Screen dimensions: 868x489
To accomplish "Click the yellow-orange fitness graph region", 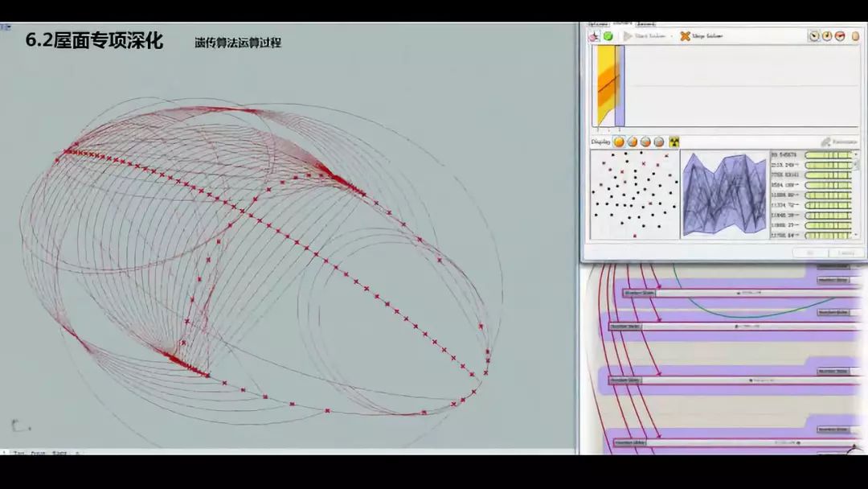I will pos(606,86).
